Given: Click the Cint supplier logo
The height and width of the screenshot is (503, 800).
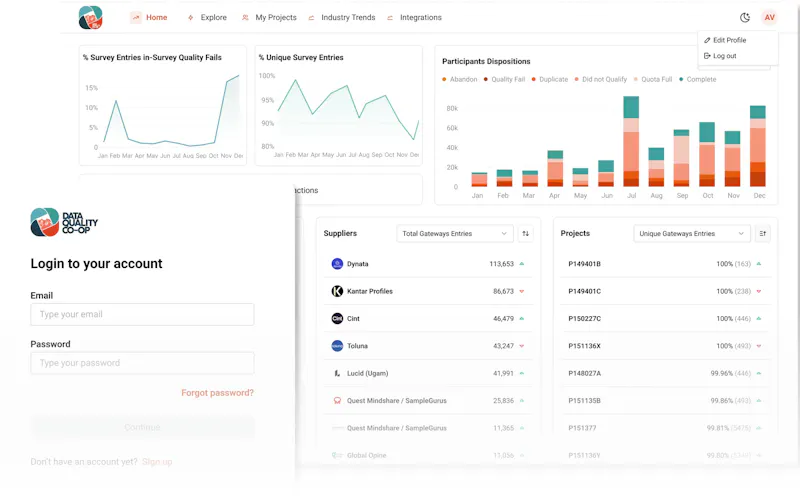Looking at the screenshot, I should [x=337, y=318].
